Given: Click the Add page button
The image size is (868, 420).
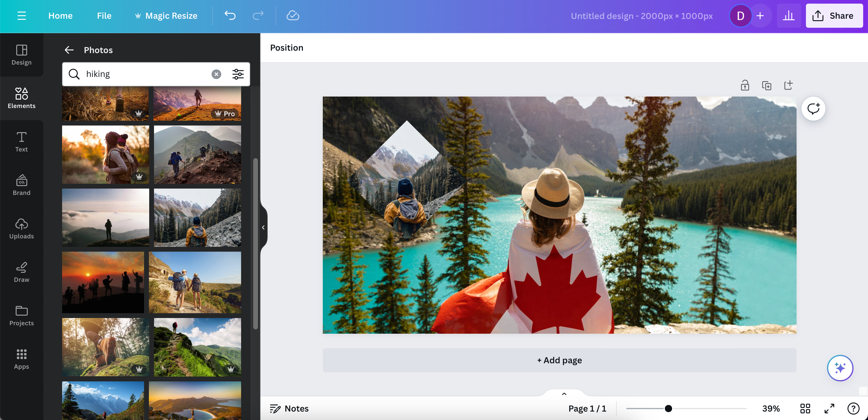Looking at the screenshot, I should (x=559, y=360).
